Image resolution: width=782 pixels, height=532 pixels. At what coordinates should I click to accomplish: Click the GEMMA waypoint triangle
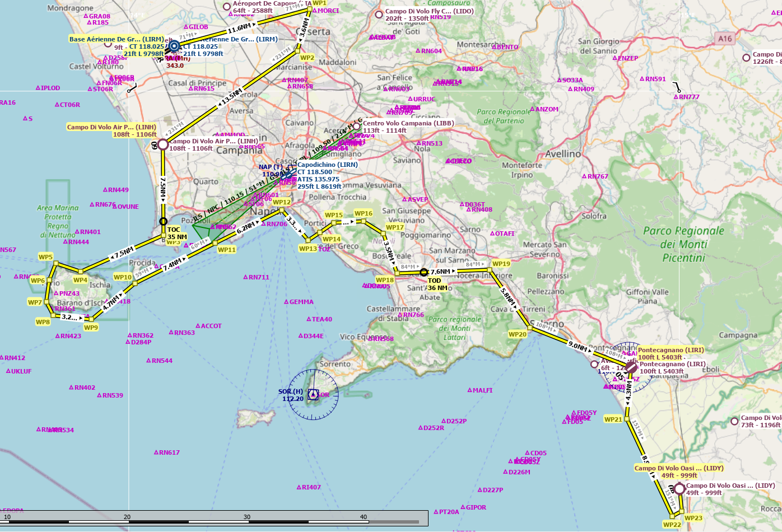click(x=286, y=302)
